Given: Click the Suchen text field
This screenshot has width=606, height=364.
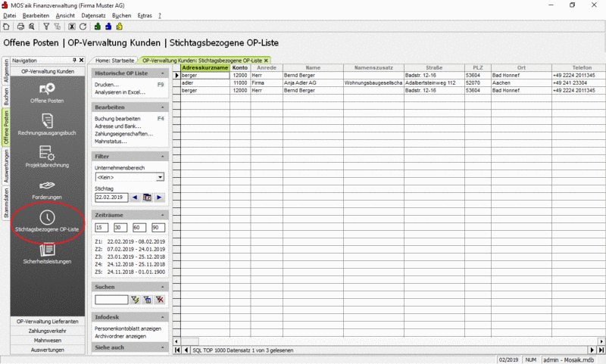Looking at the screenshot, I should pyautogui.click(x=111, y=300).
